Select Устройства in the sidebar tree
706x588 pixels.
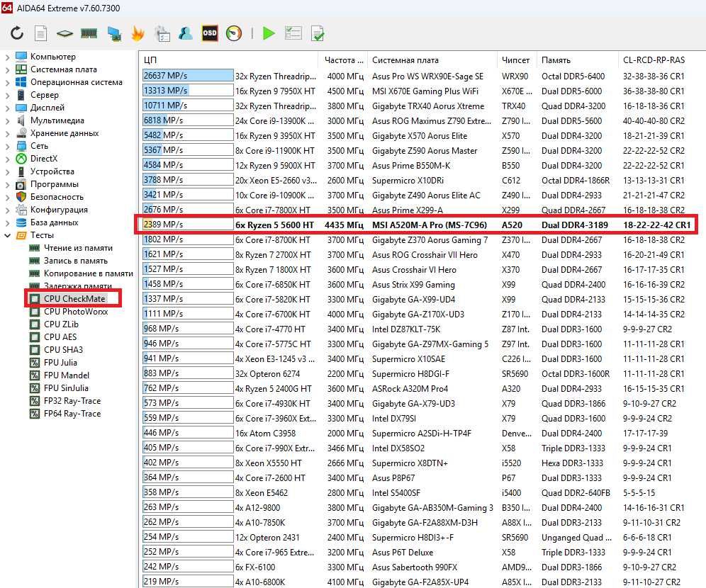[52, 171]
